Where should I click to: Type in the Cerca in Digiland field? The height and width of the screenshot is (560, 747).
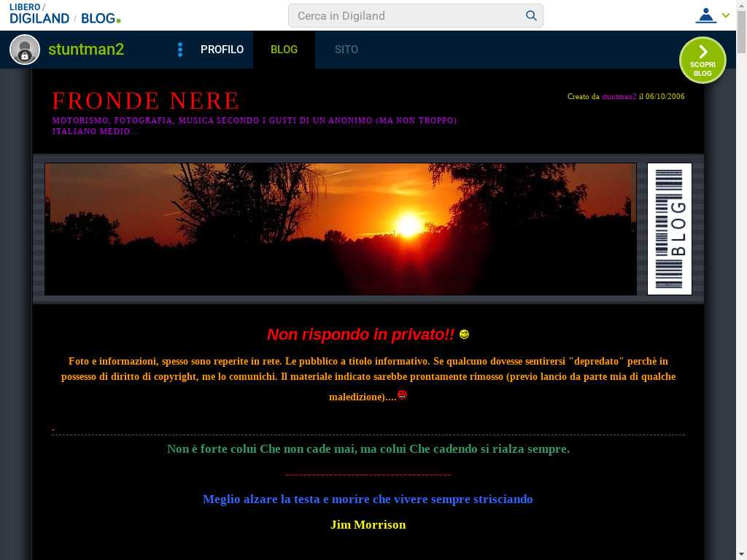pyautogui.click(x=409, y=15)
